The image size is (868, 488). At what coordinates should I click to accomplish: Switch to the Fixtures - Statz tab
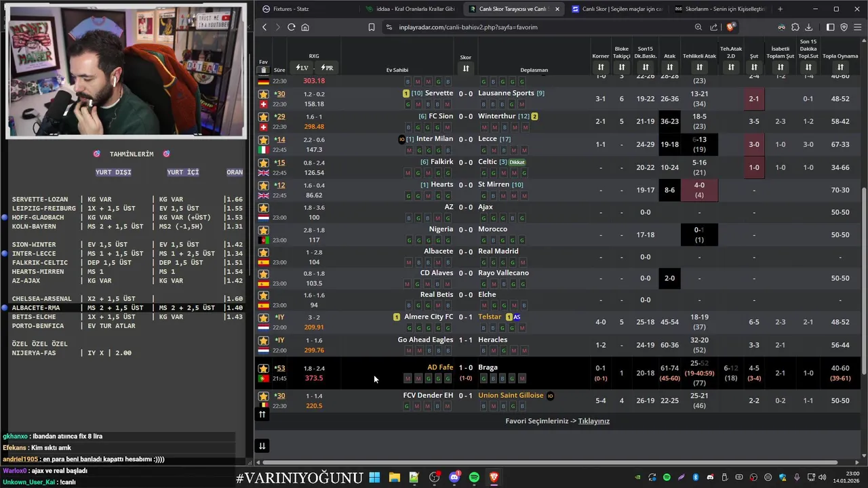[307, 9]
